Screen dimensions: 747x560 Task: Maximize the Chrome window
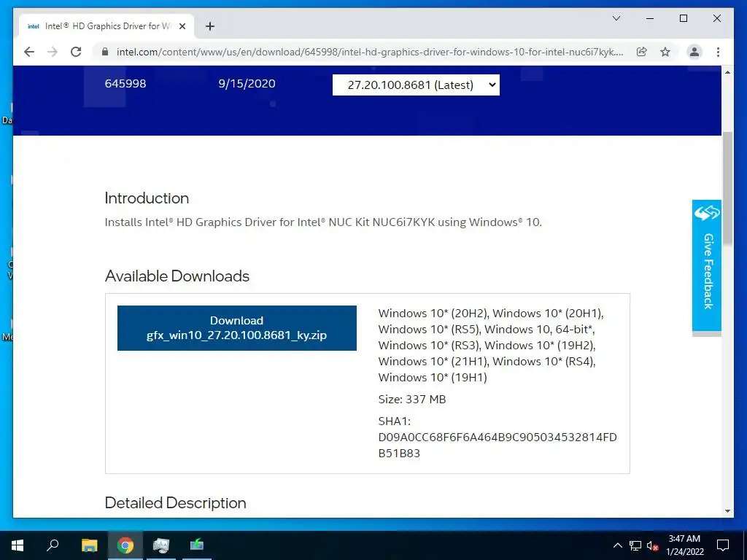pyautogui.click(x=683, y=18)
